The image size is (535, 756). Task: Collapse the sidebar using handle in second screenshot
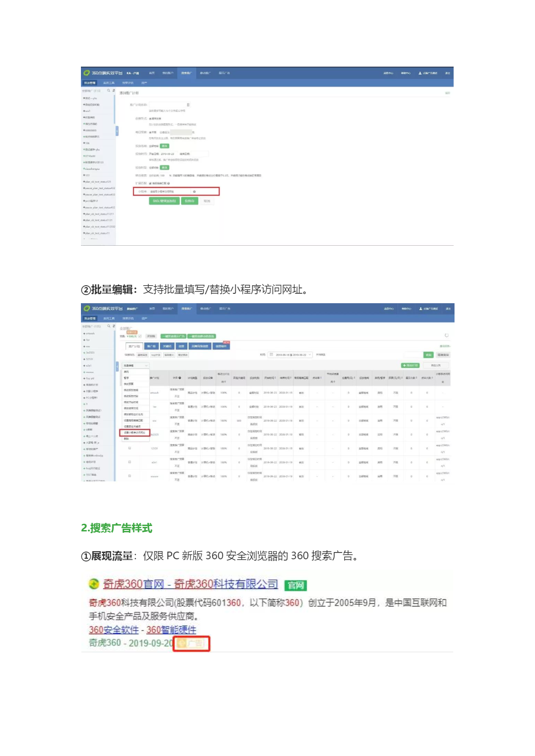[x=117, y=366]
